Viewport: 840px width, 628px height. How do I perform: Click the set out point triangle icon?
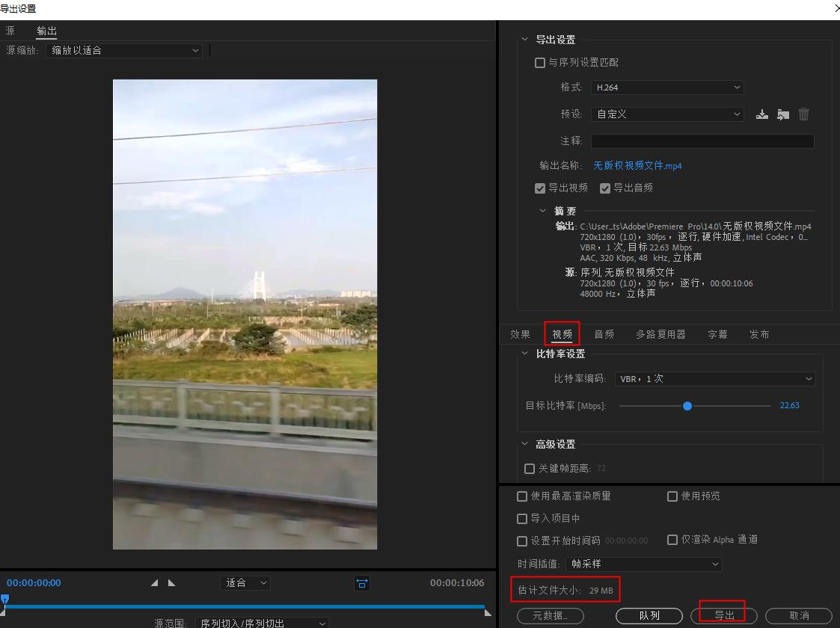pyautogui.click(x=171, y=583)
